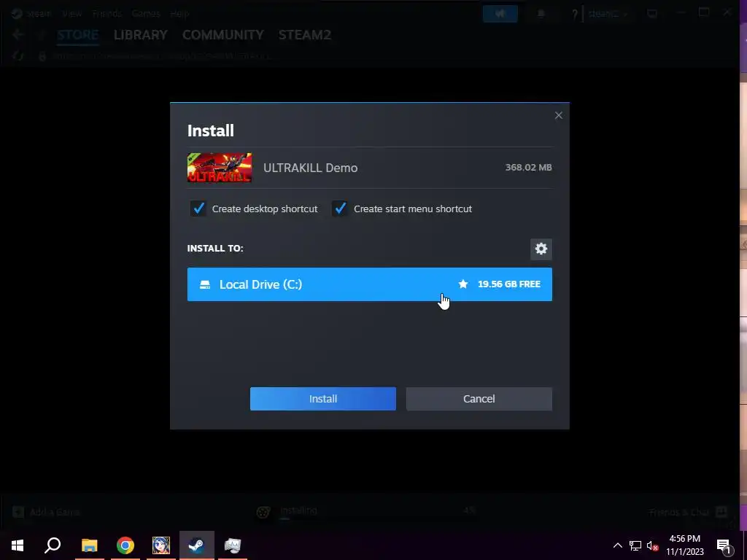The height and width of the screenshot is (560, 747).
Task: Open File Explorer from taskbar
Action: pos(89,545)
